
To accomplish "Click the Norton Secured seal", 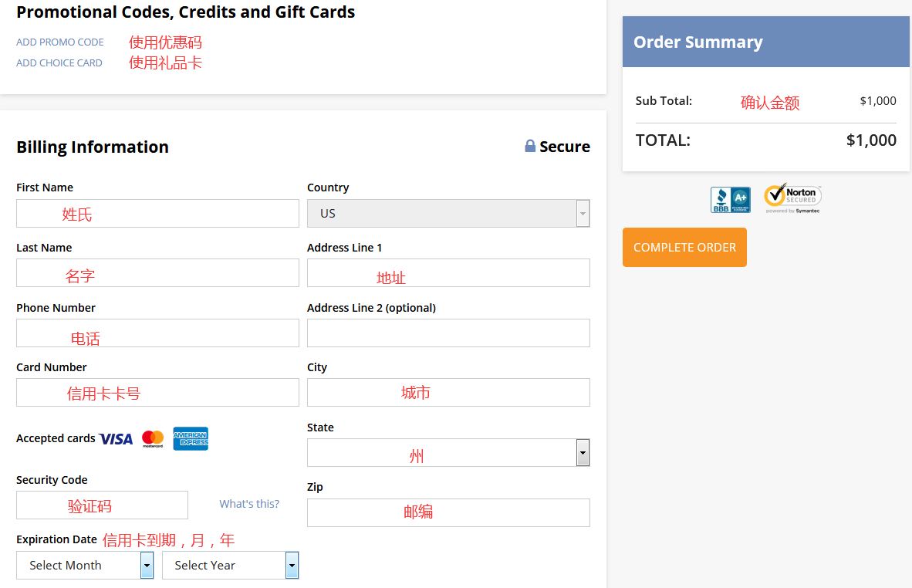I will 792,199.
